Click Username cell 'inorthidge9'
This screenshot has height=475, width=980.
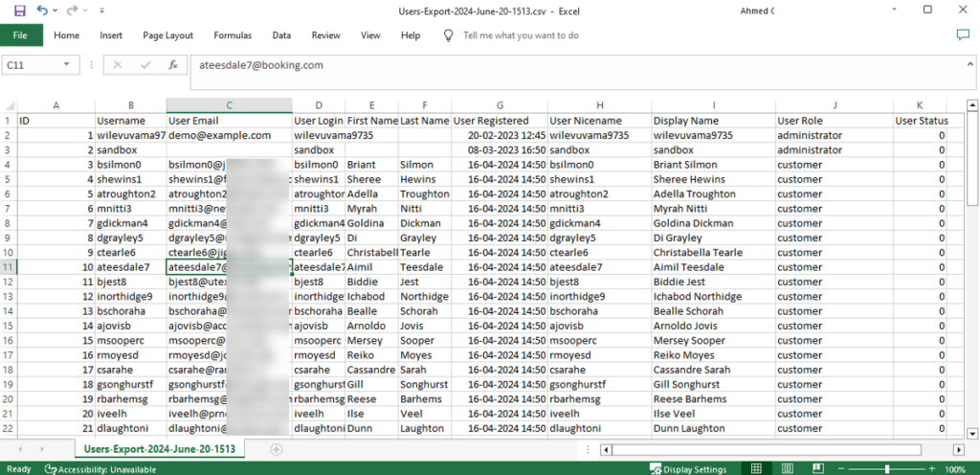pyautogui.click(x=130, y=296)
